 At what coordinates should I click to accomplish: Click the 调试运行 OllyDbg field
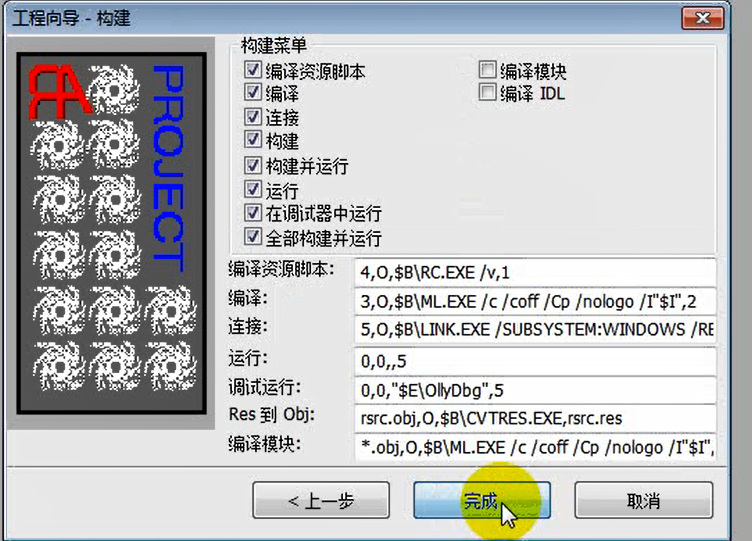[x=535, y=390]
